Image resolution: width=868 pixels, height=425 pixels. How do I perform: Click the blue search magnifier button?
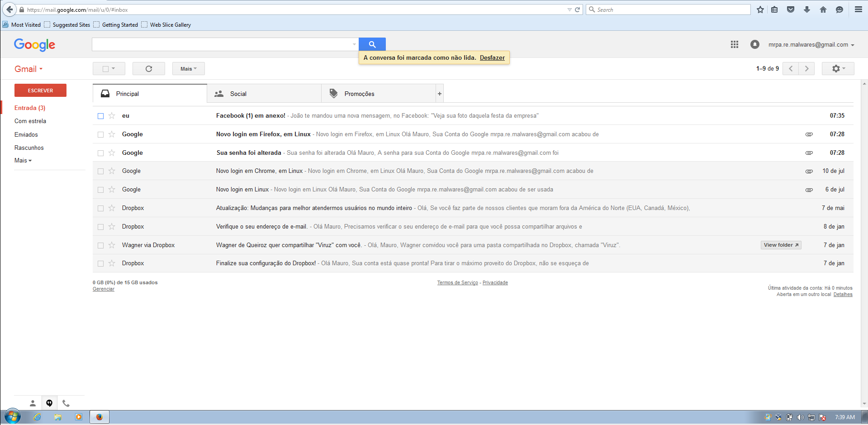coord(371,44)
